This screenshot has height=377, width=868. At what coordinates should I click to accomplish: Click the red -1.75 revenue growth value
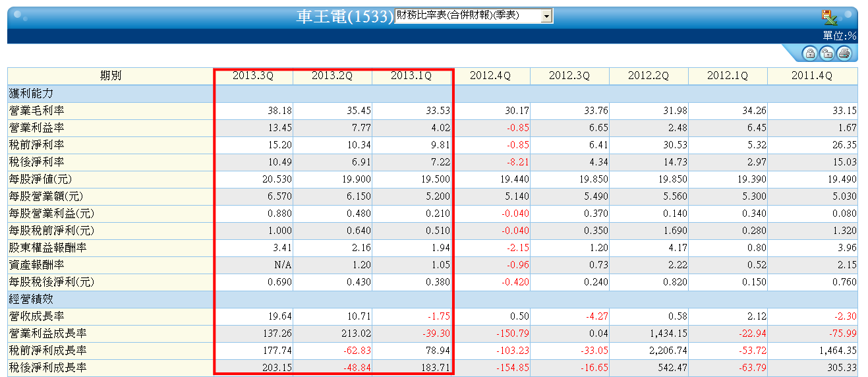(438, 316)
